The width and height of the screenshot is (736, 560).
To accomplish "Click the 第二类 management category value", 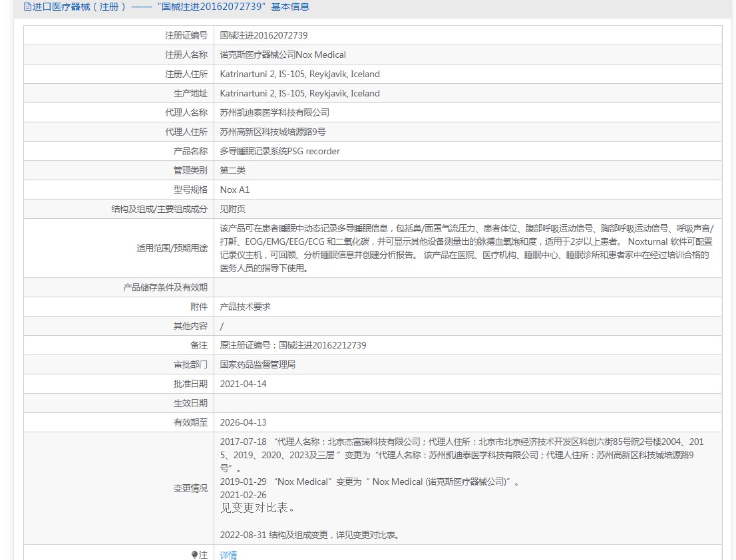I will click(232, 170).
